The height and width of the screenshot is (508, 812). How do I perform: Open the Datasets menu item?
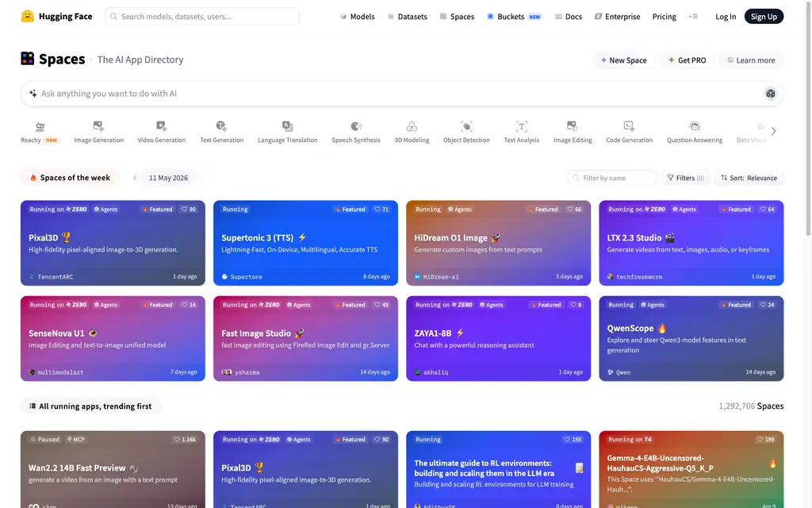pyautogui.click(x=408, y=17)
